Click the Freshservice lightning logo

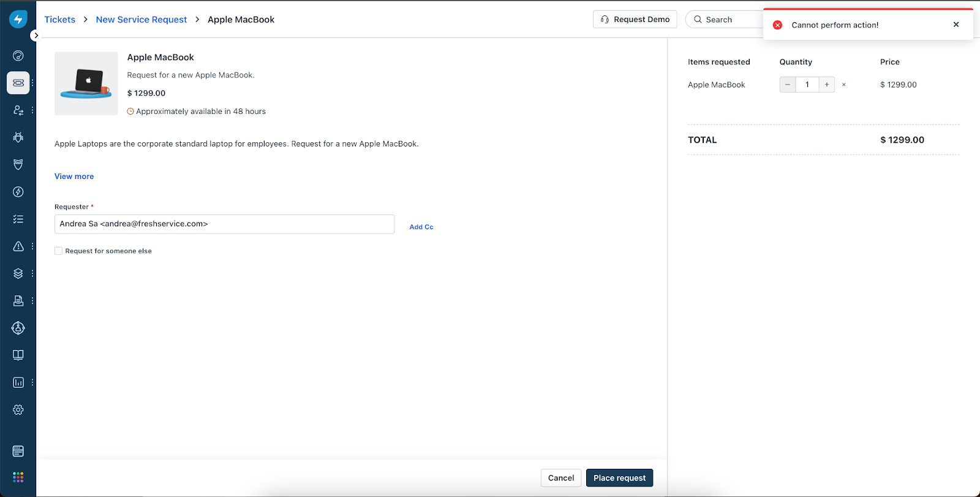18,20
